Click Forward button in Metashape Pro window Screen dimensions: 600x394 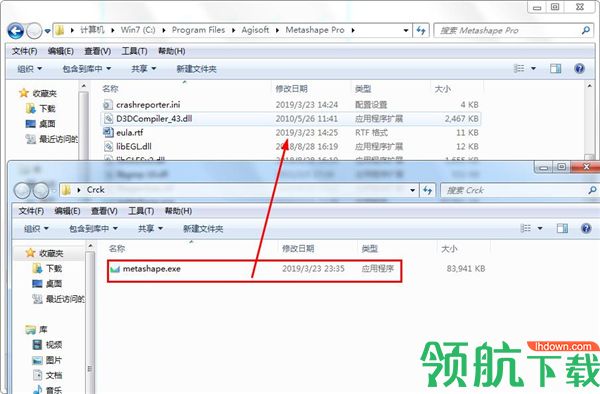(34, 31)
